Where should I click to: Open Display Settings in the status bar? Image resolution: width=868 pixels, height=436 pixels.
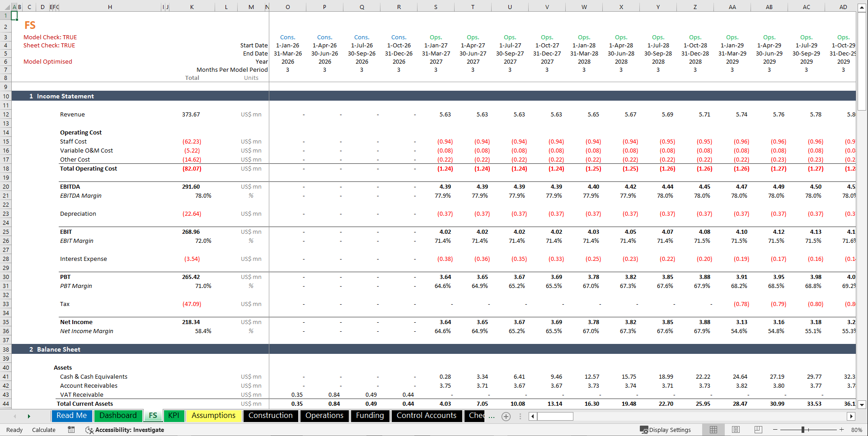(665, 429)
